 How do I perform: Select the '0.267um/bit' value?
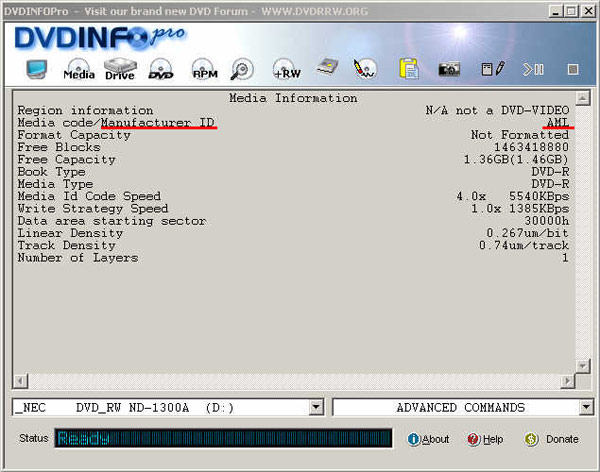click(527, 233)
